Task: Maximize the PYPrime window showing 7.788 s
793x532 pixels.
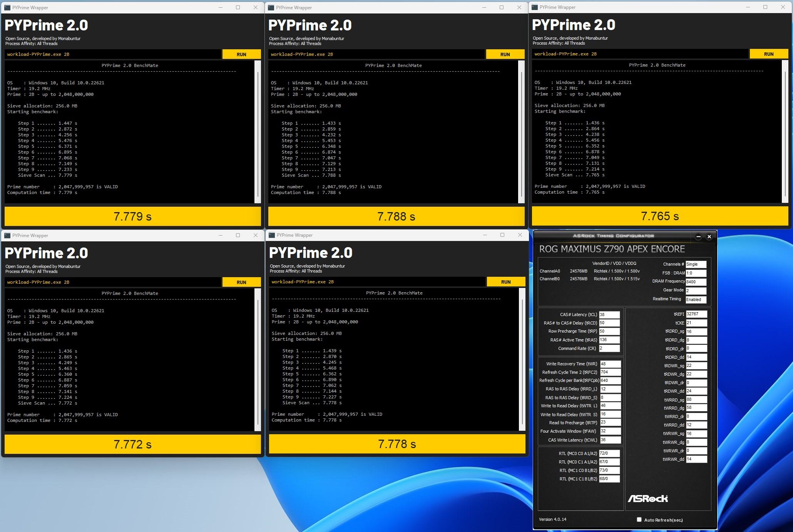Action: pos(502,7)
